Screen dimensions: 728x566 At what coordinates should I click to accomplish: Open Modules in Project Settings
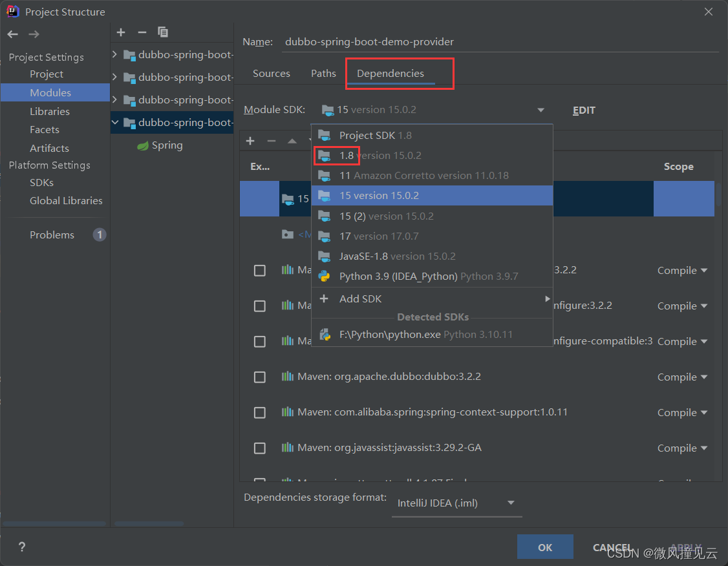click(55, 93)
